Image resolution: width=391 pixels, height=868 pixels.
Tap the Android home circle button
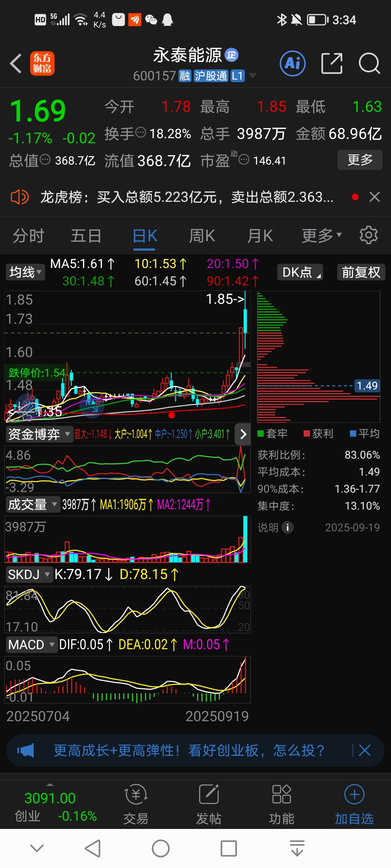pos(161,848)
